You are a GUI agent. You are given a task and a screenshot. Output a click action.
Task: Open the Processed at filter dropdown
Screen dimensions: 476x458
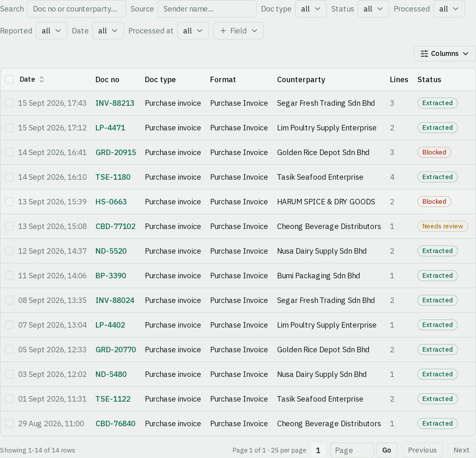[x=193, y=31]
